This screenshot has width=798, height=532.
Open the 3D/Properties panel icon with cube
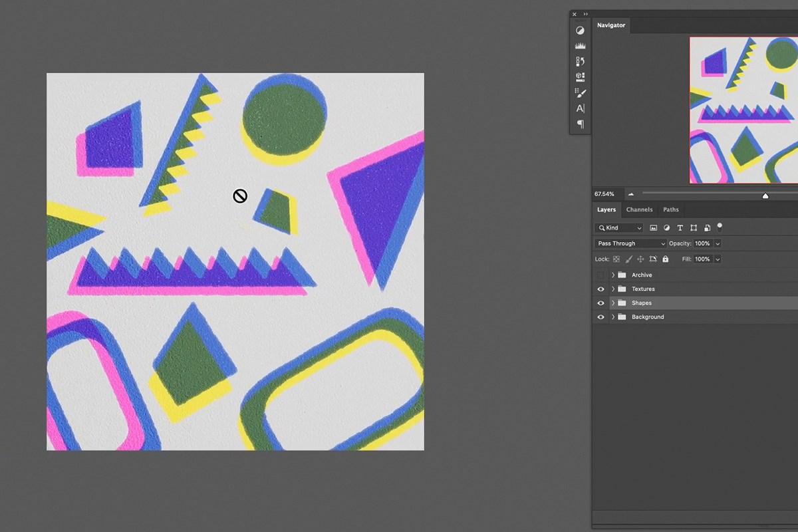[580, 77]
